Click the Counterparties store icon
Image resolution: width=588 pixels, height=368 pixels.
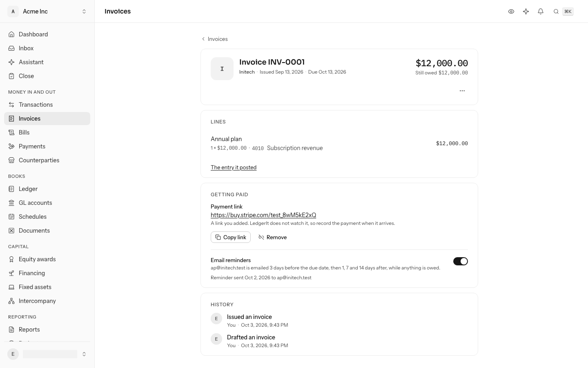pyautogui.click(x=11, y=160)
